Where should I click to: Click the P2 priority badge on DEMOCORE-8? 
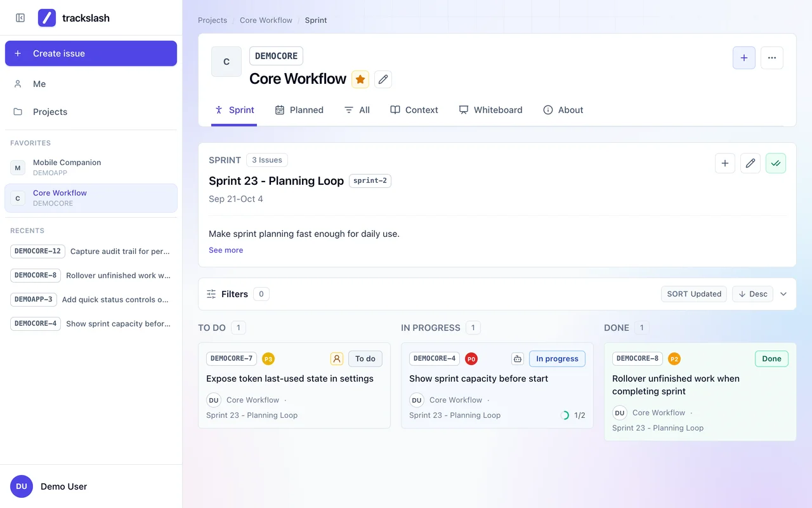click(674, 359)
